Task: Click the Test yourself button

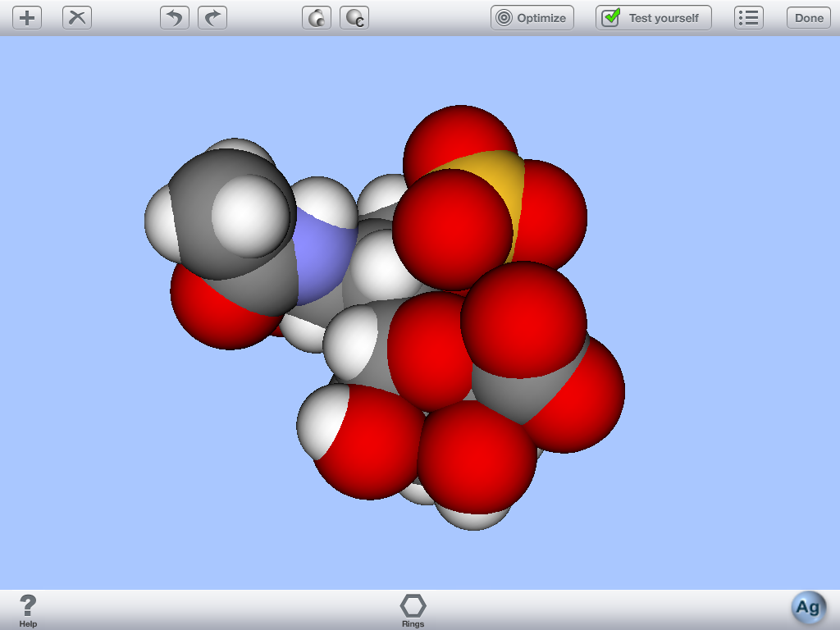Action: point(654,18)
